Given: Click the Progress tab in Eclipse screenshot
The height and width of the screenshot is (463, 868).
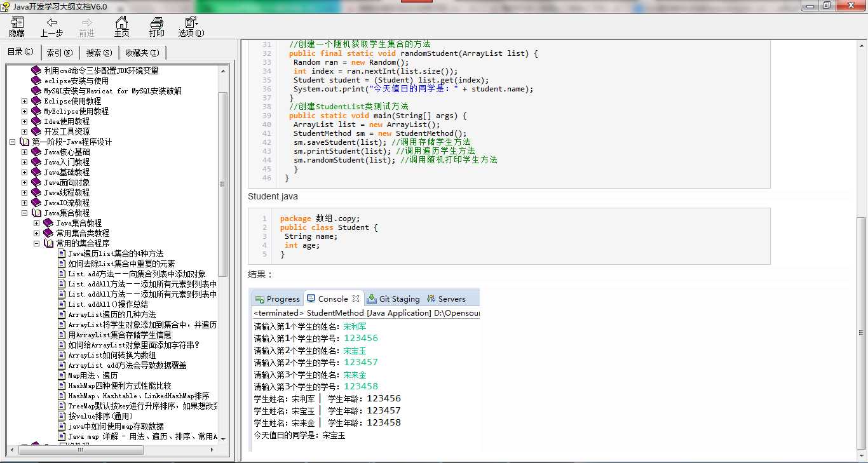Looking at the screenshot, I should (277, 299).
